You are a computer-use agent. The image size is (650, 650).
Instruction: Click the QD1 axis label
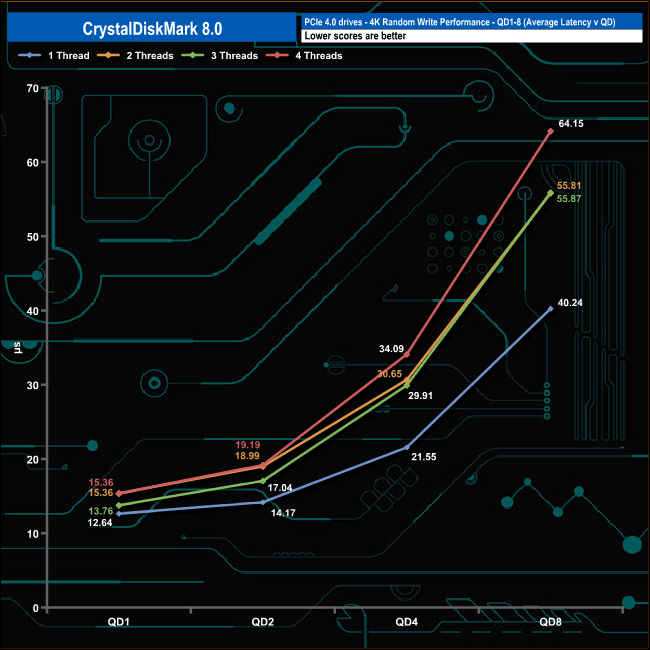click(119, 622)
